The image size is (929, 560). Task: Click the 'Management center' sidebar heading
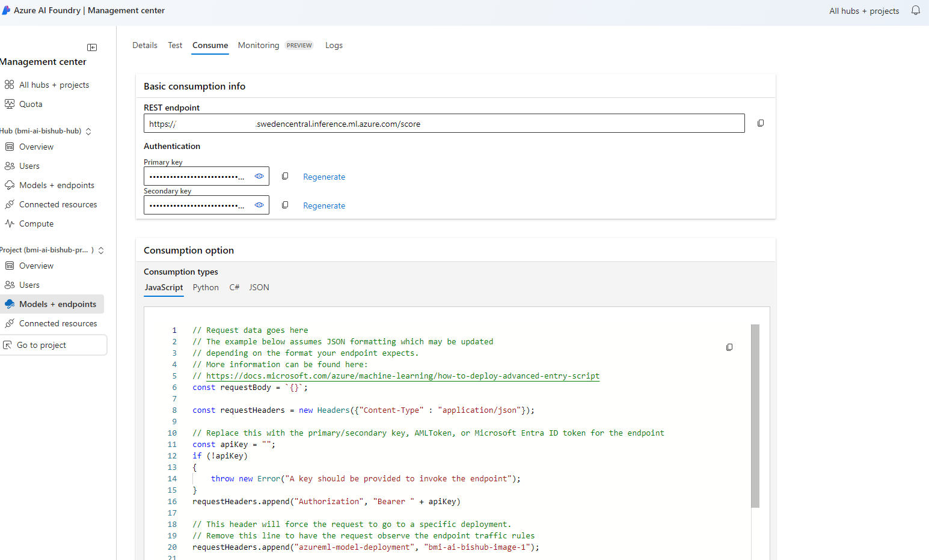tap(43, 61)
